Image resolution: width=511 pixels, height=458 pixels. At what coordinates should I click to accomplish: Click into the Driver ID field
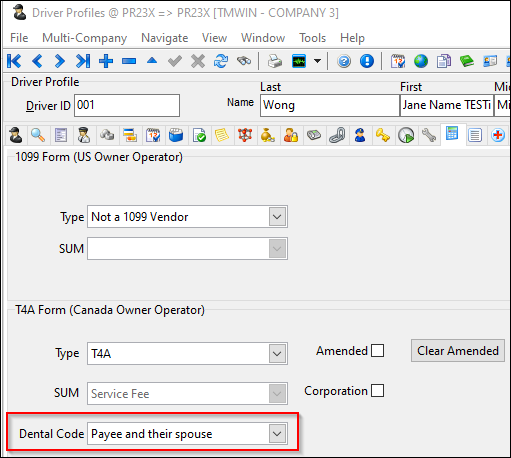click(127, 105)
